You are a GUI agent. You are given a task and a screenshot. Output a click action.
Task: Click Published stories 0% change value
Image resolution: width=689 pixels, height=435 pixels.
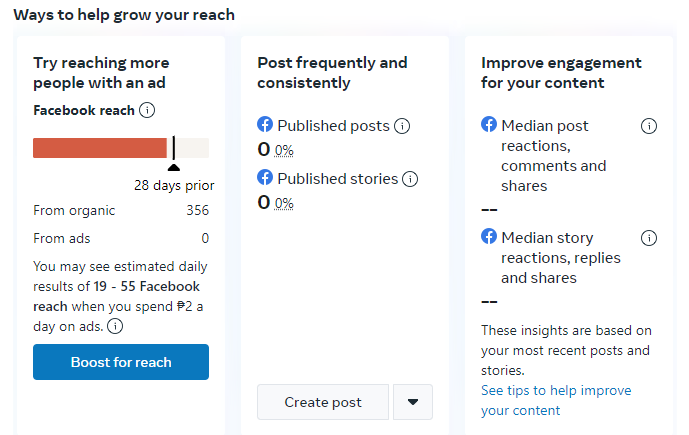(x=284, y=203)
